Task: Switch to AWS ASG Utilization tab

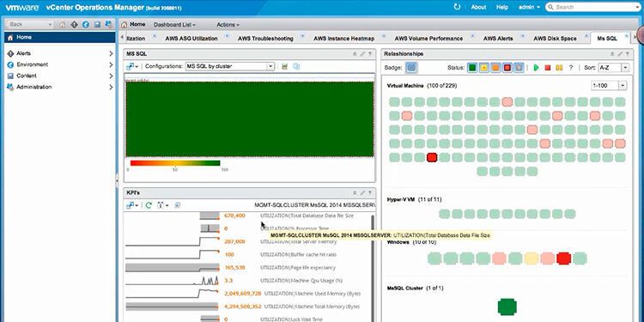Action: click(191, 38)
